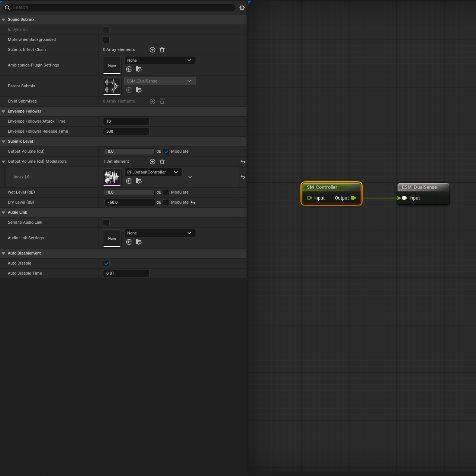Enable Mute when Backgrounded
This screenshot has width=476, height=476.
coord(106,40)
